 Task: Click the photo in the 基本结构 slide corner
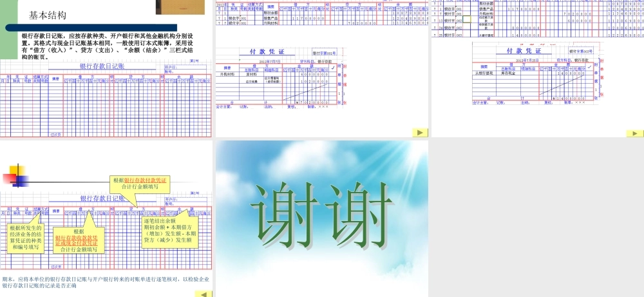tap(180, 7)
